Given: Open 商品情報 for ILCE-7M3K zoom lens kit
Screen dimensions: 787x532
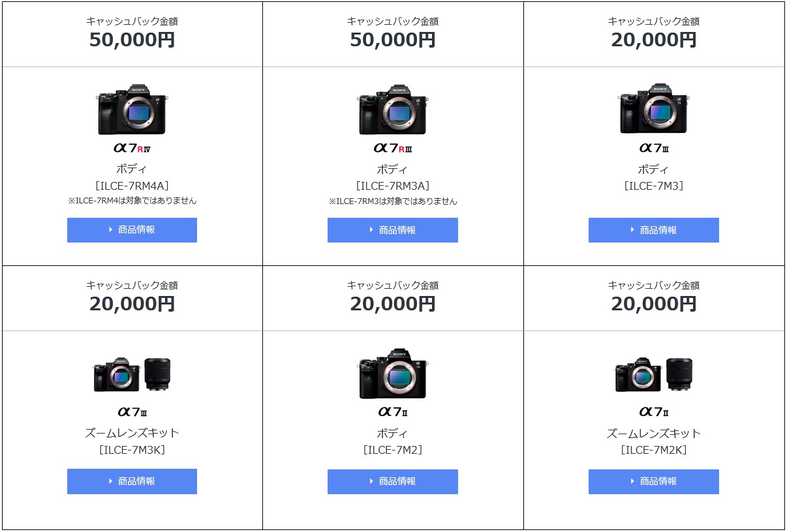Looking at the screenshot, I should pos(132,481).
